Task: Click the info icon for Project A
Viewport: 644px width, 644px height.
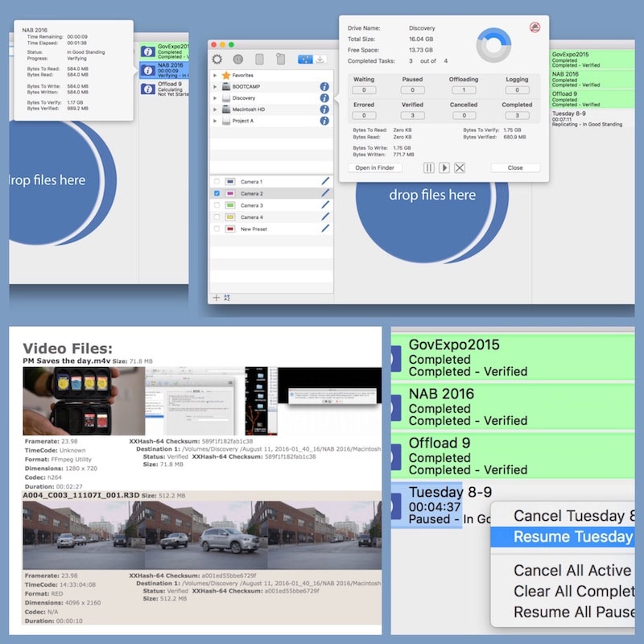Action: point(324,121)
